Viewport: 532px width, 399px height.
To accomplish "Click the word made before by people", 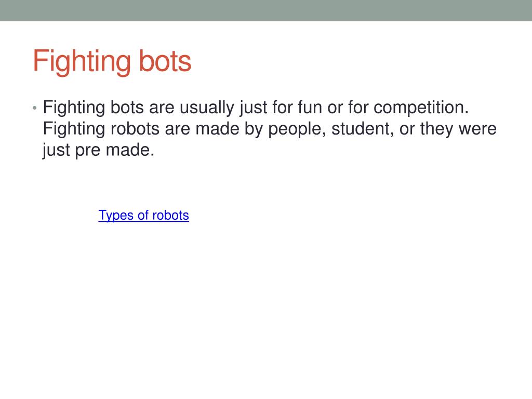I will click(218, 129).
